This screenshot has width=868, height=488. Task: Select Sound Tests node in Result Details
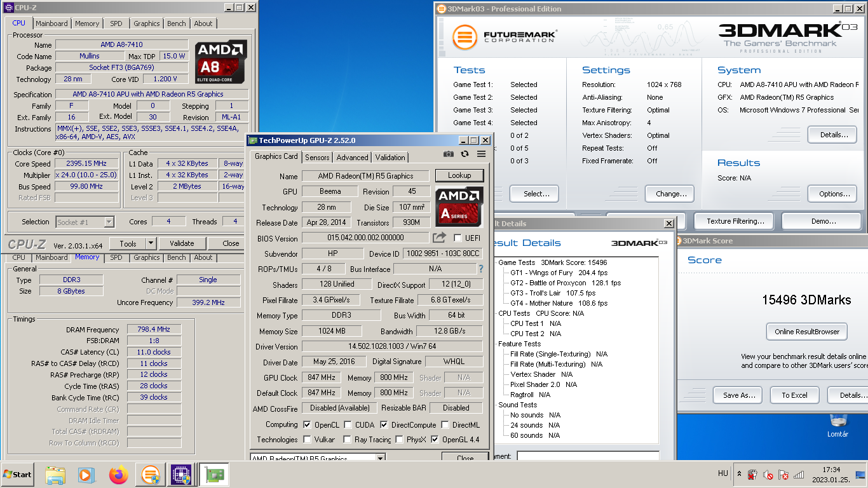tap(517, 405)
